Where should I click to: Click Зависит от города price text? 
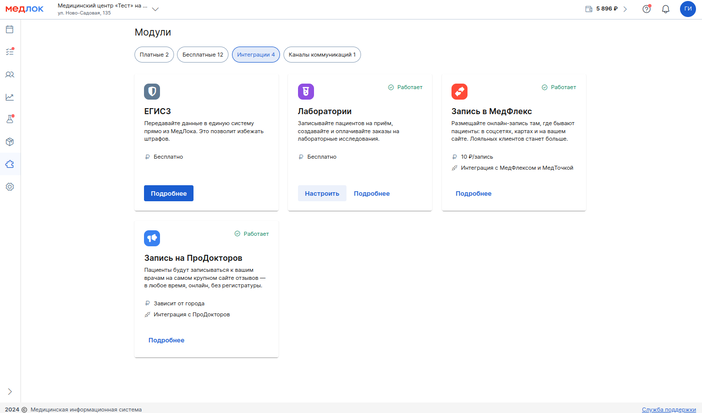point(179,304)
